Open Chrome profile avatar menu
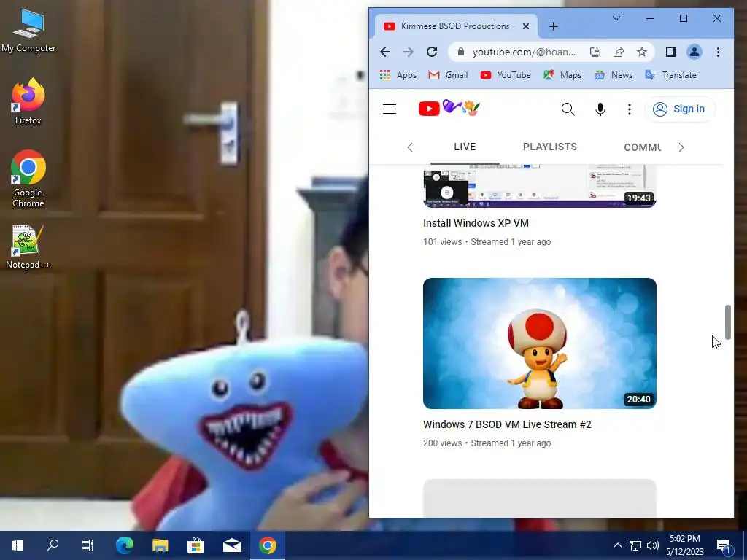The width and height of the screenshot is (747, 560). coord(694,52)
